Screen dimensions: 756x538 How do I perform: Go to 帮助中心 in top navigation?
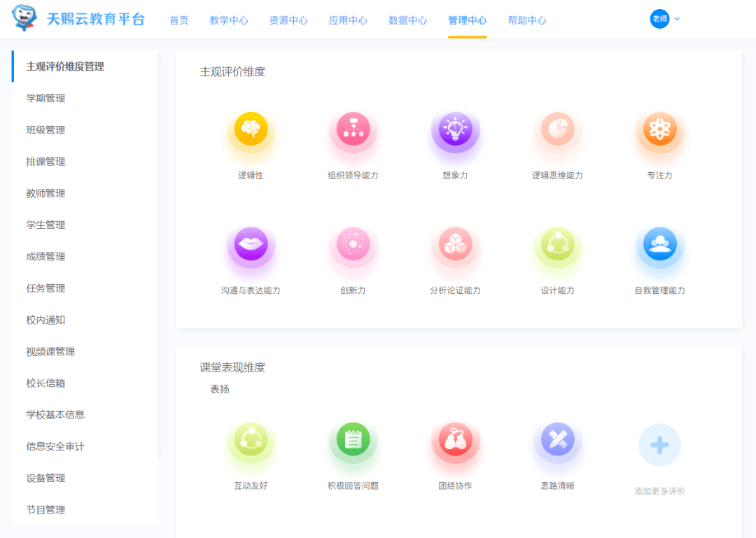click(x=527, y=20)
